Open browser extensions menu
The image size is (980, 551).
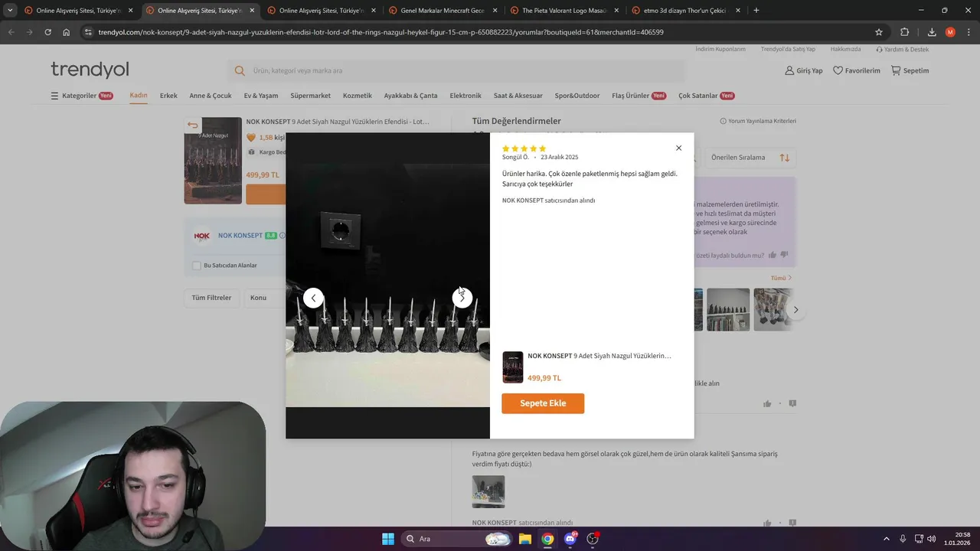905,32
